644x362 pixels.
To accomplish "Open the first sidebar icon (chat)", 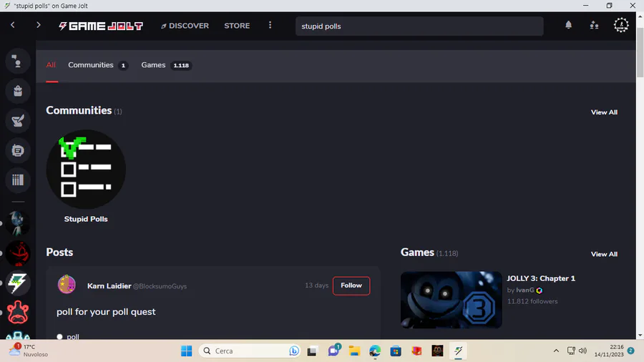I will tap(18, 61).
